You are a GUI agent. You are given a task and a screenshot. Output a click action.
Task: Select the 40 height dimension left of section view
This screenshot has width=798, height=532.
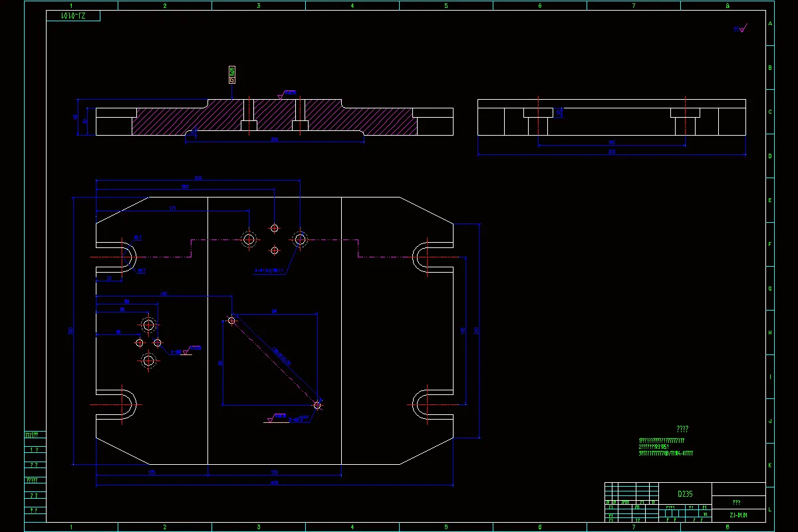(x=76, y=117)
